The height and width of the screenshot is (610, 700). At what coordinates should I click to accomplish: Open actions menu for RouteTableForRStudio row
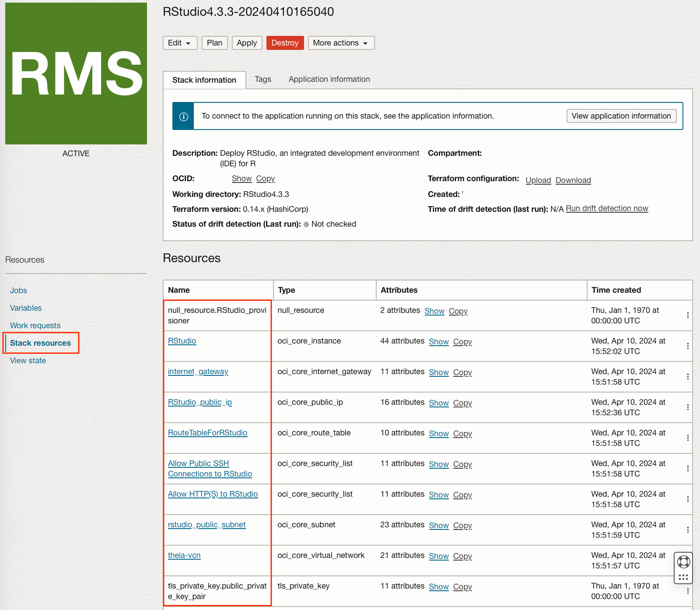pos(688,438)
